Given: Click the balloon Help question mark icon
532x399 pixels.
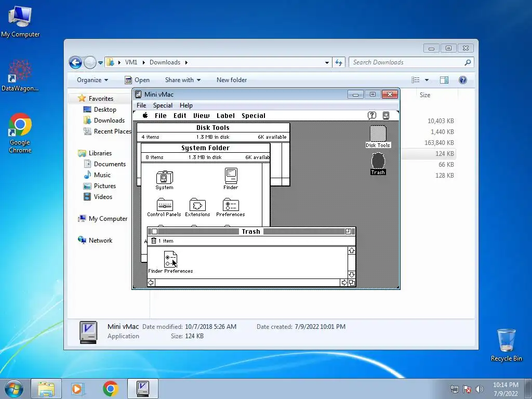Looking at the screenshot, I should pyautogui.click(x=372, y=115).
